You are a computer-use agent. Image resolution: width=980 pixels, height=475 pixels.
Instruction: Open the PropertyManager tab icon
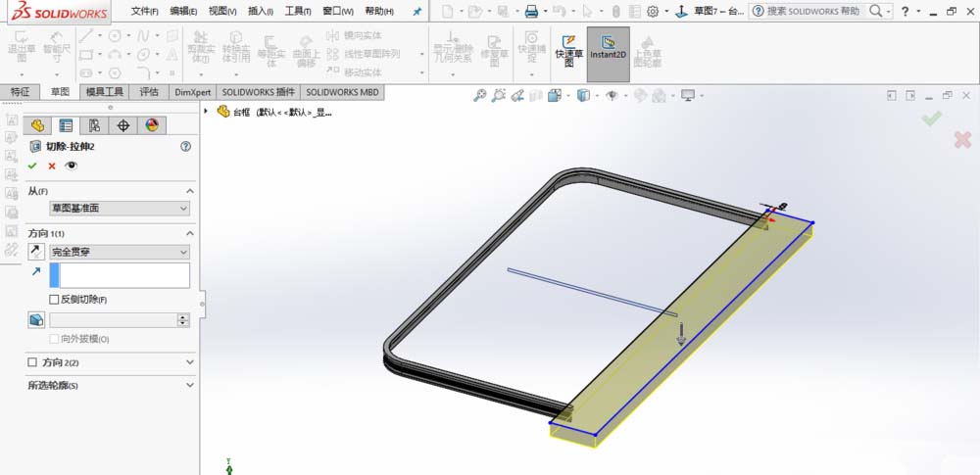click(x=66, y=125)
